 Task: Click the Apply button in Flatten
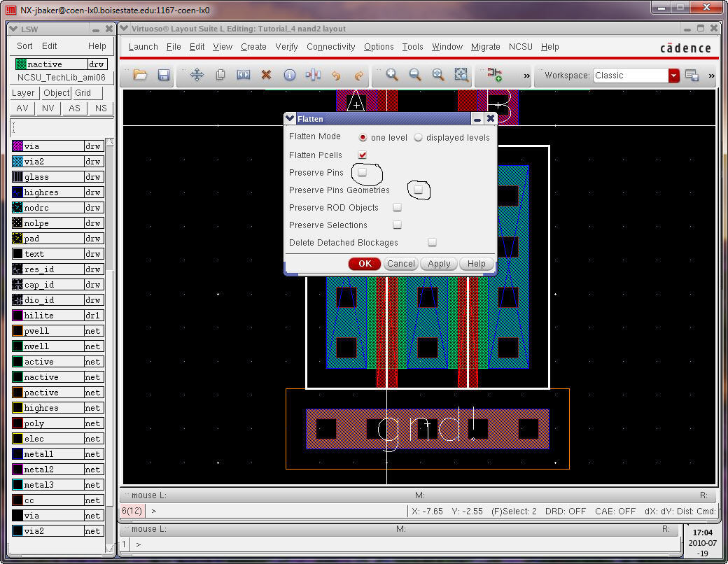[x=439, y=264]
